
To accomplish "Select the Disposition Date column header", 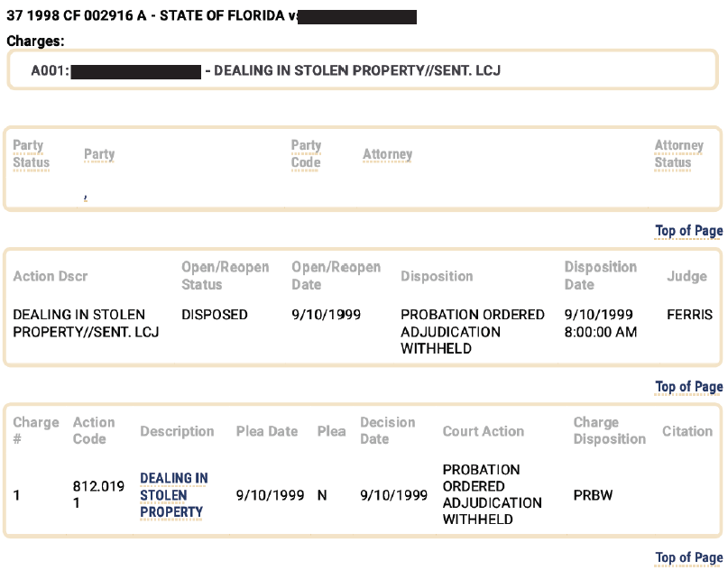I will [600, 276].
